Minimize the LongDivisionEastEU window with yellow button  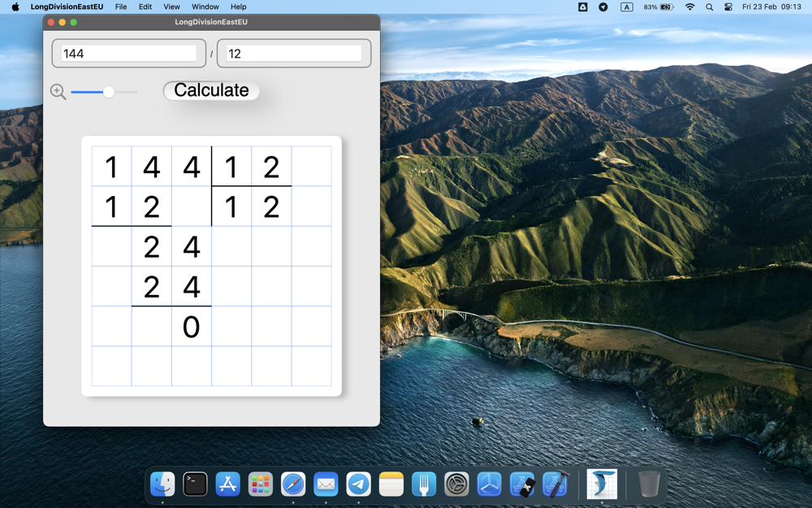tap(63, 22)
